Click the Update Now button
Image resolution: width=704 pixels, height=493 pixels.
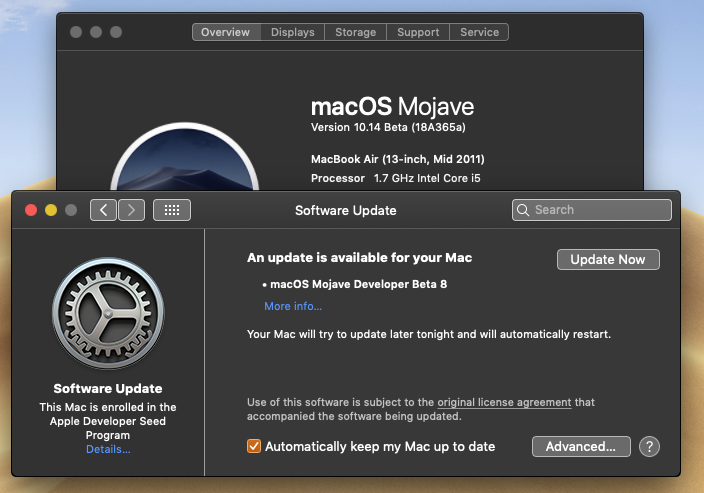608,260
